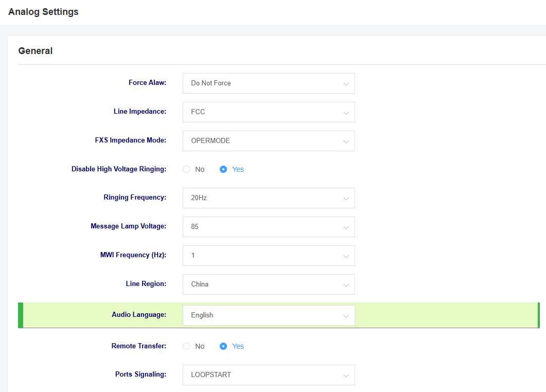
Task: Open the Line Region China dropdown
Action: [269, 284]
